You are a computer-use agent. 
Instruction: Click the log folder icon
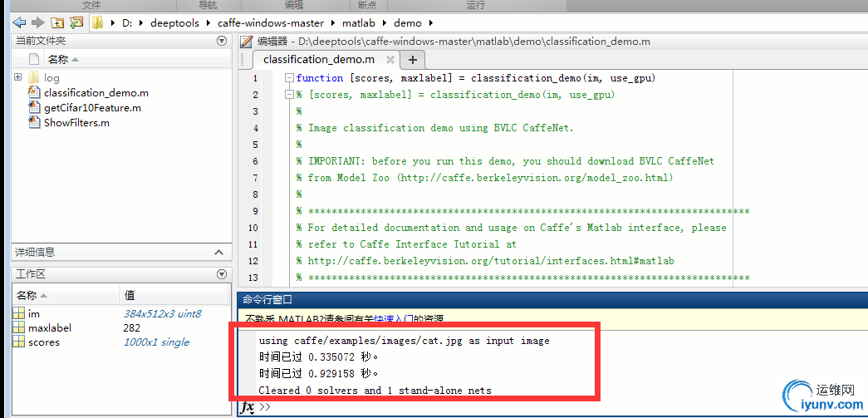[33, 77]
